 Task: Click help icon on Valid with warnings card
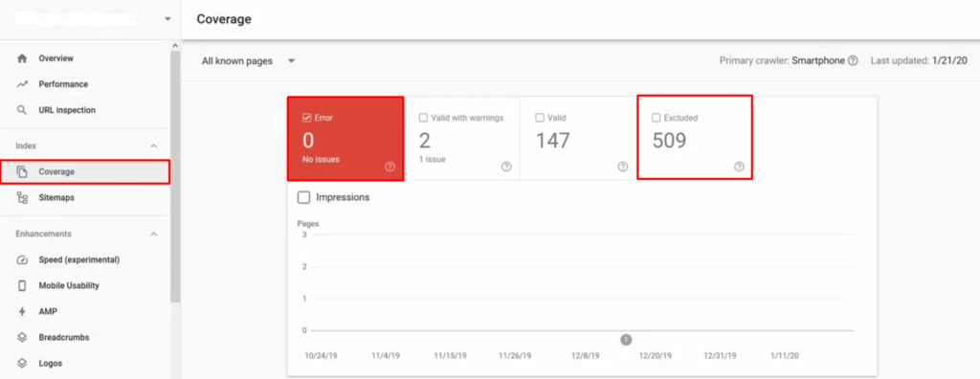pos(506,167)
